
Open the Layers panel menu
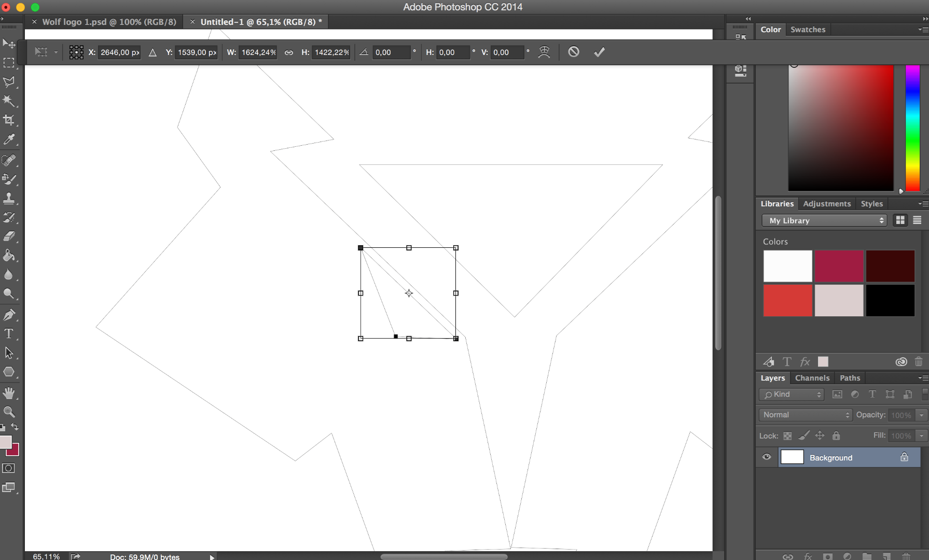[x=923, y=378]
